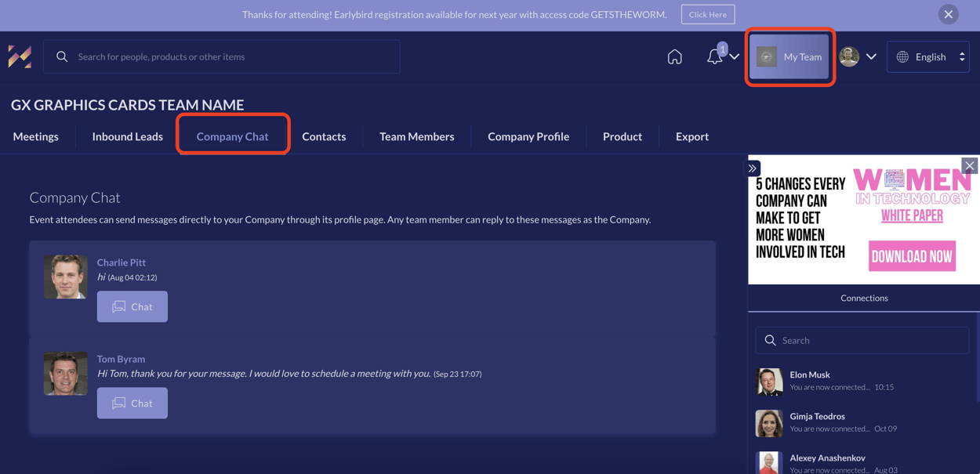Viewport: 980px width, 474px height.
Task: Open chat with Tom Byram
Action: coord(132,403)
